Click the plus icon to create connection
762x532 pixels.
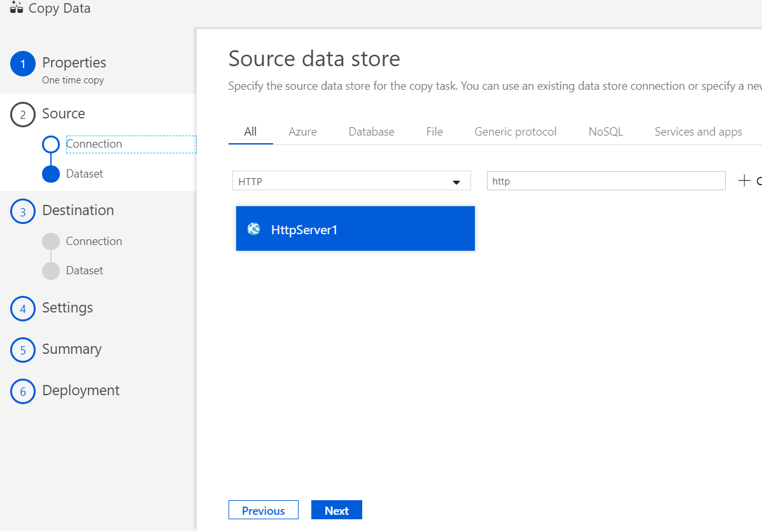pyautogui.click(x=744, y=181)
